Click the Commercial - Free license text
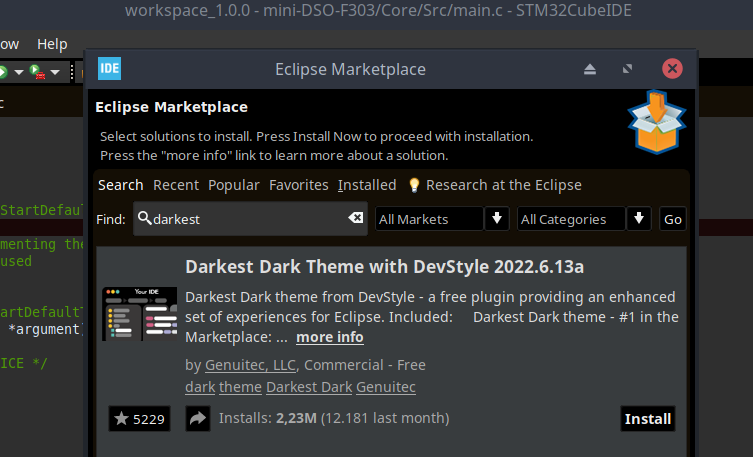753x457 pixels. 365,365
